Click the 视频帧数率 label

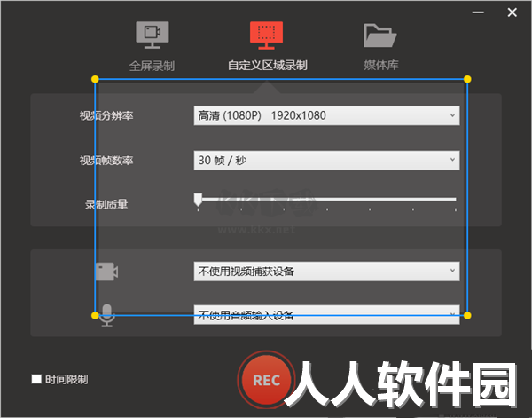pyautogui.click(x=106, y=161)
